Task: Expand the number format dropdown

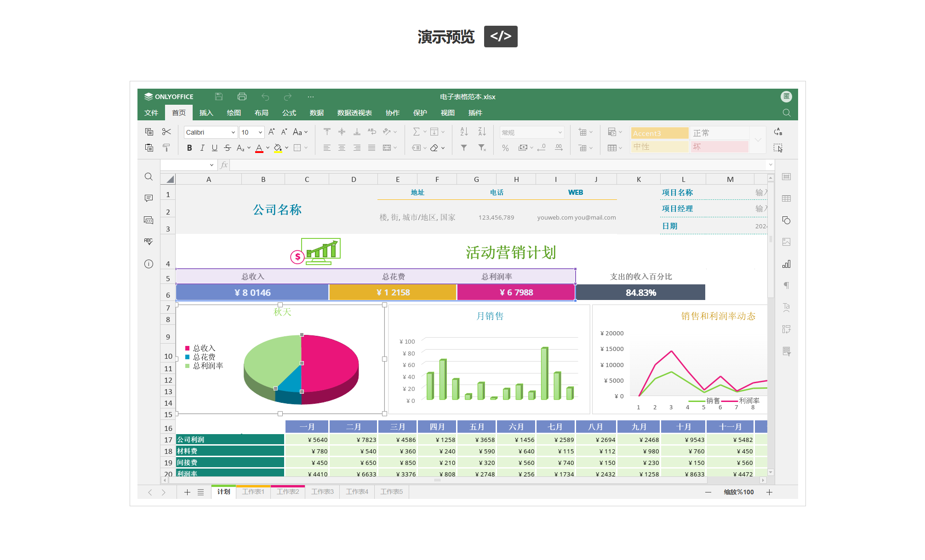Action: pyautogui.click(x=560, y=132)
